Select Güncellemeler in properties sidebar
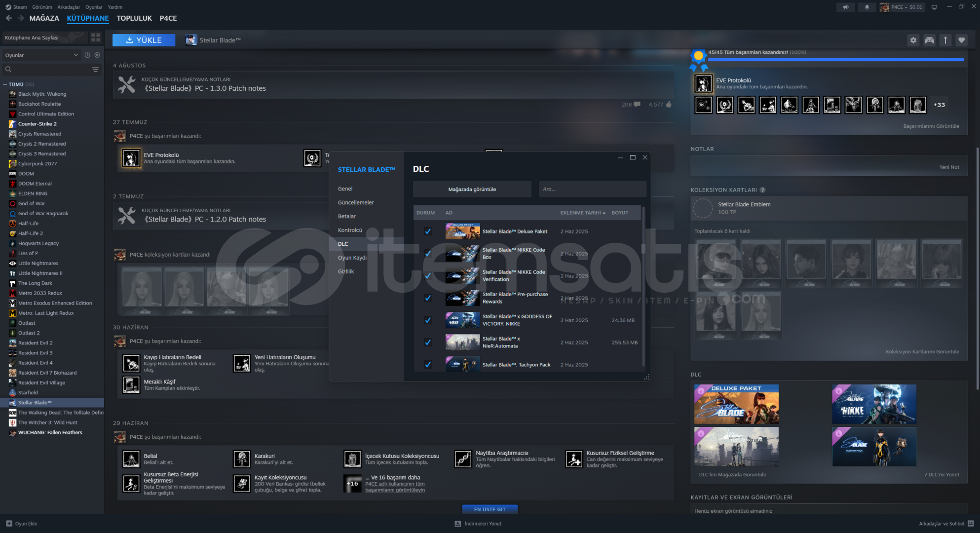The width and height of the screenshot is (980, 533). pos(356,202)
